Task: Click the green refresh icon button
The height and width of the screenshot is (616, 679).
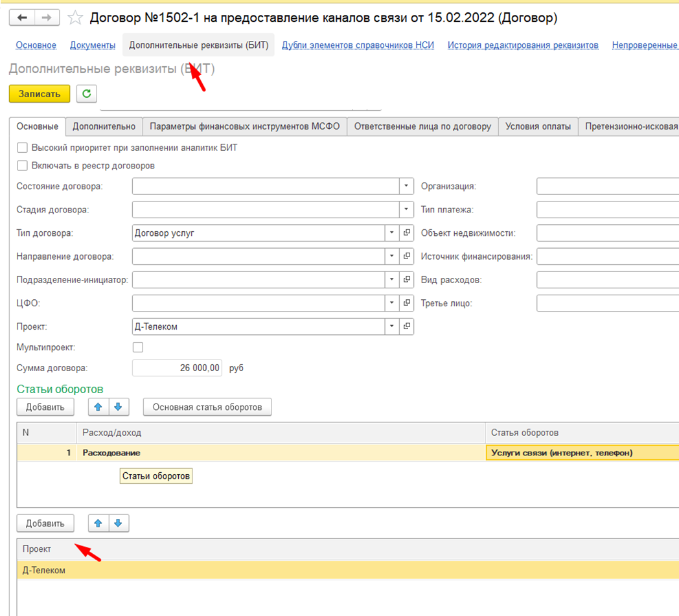Action: [86, 93]
